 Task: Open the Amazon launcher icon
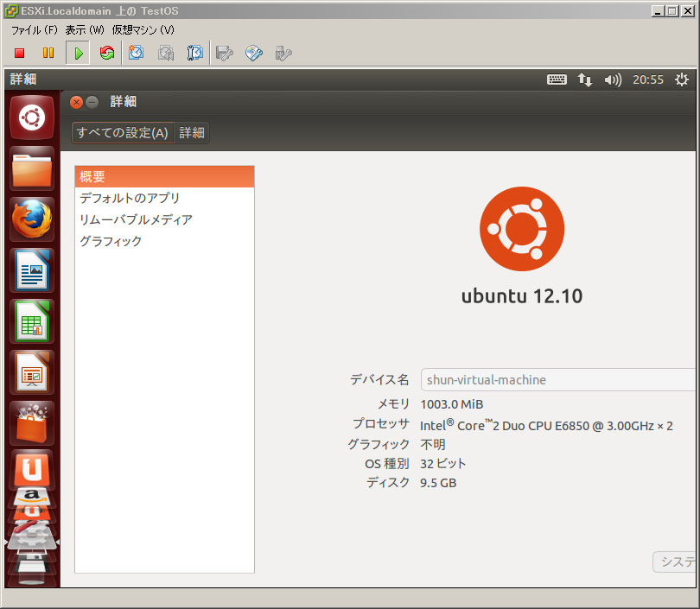(x=32, y=496)
